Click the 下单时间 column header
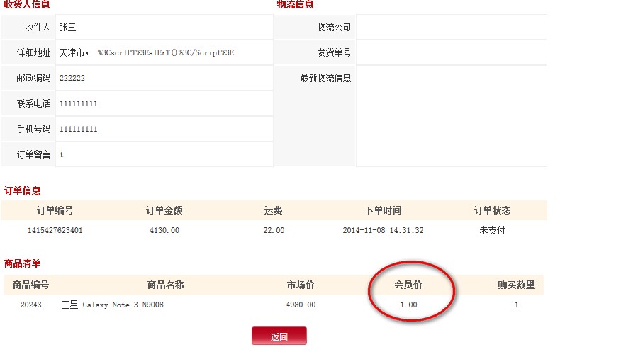 click(x=383, y=210)
